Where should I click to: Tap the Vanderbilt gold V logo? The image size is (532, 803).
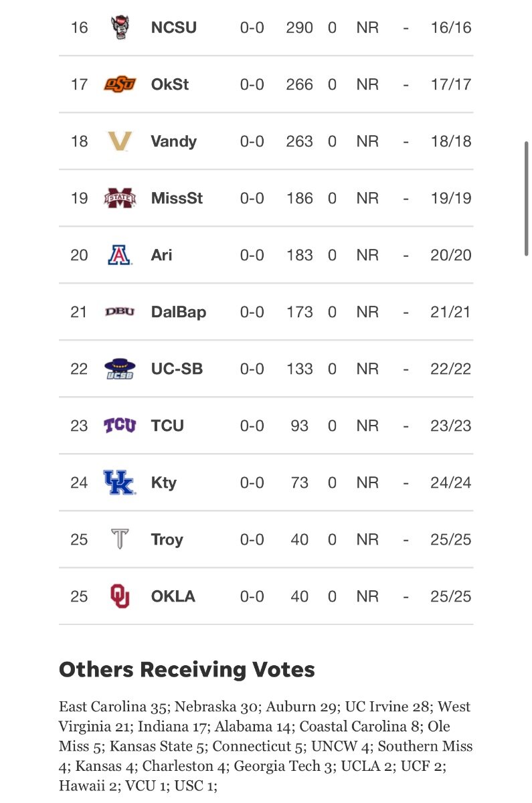point(120,141)
